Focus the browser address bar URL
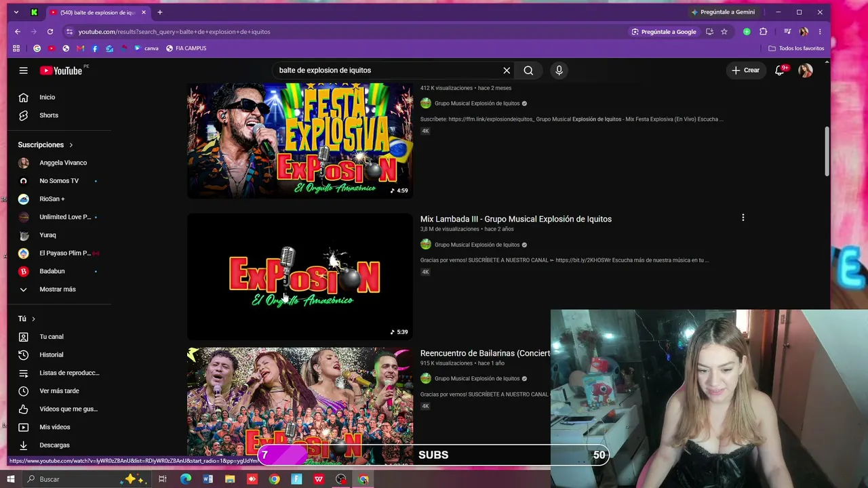 tap(174, 32)
